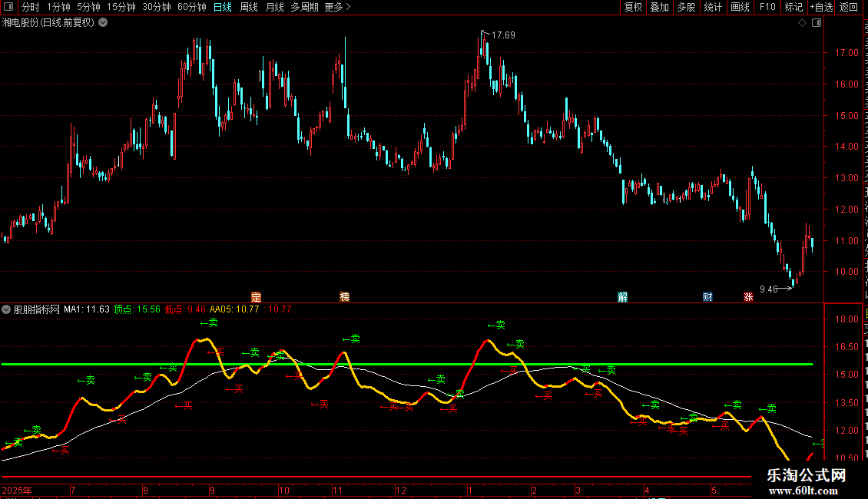Click the 定 info marker on chart

[256, 297]
